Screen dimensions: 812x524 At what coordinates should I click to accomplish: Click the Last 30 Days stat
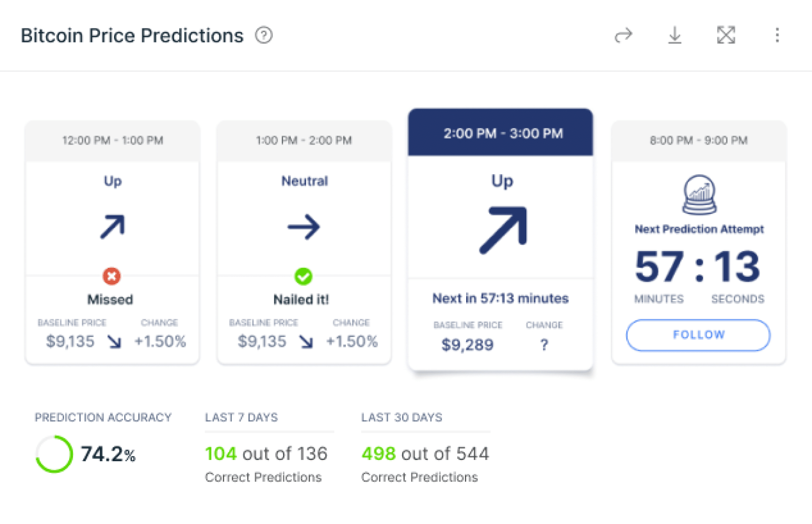(425, 454)
